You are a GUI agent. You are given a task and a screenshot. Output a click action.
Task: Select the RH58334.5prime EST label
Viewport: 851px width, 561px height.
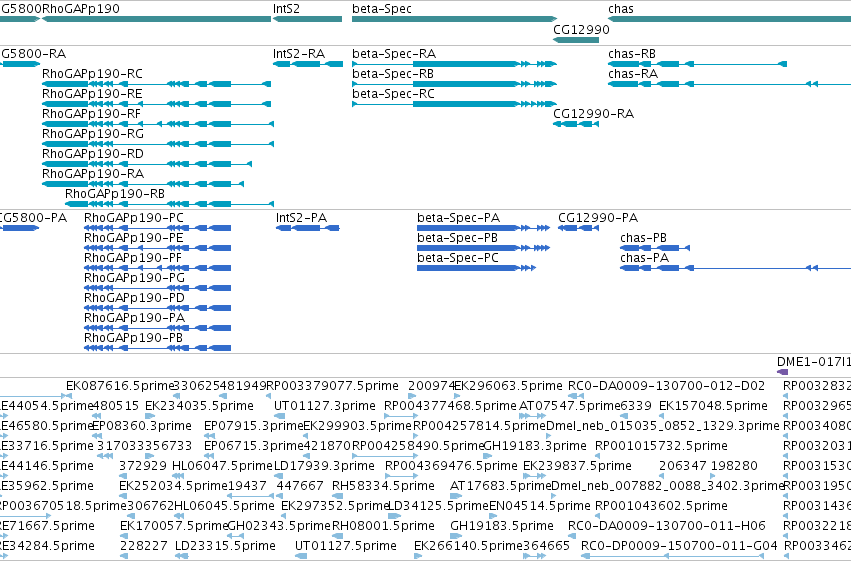[x=383, y=487]
